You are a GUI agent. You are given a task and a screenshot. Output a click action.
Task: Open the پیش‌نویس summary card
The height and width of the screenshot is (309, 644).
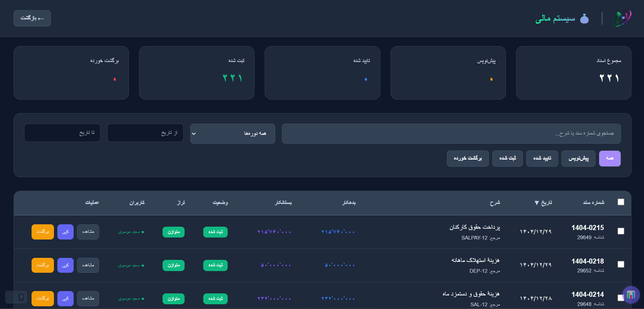pos(448,73)
